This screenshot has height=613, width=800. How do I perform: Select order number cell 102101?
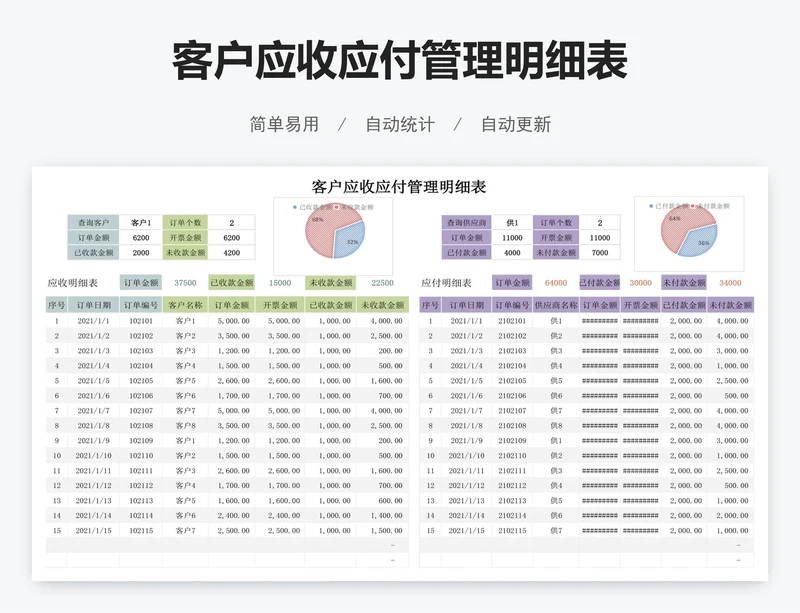tap(141, 321)
